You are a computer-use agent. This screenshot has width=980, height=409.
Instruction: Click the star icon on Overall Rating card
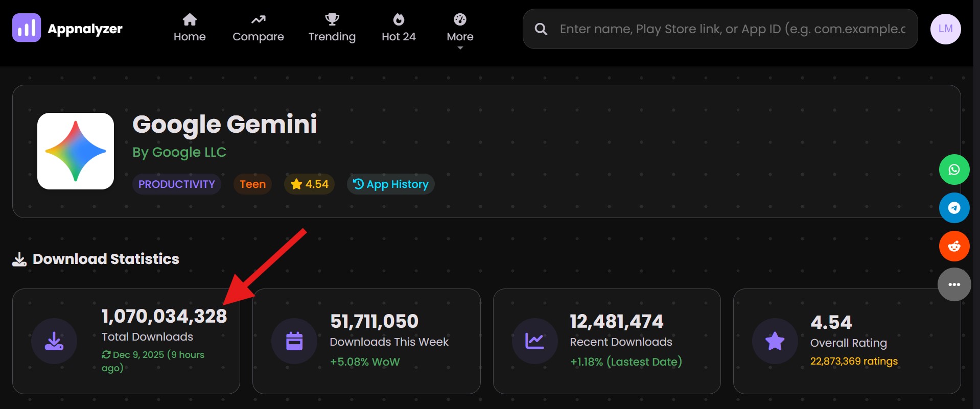[775, 341]
